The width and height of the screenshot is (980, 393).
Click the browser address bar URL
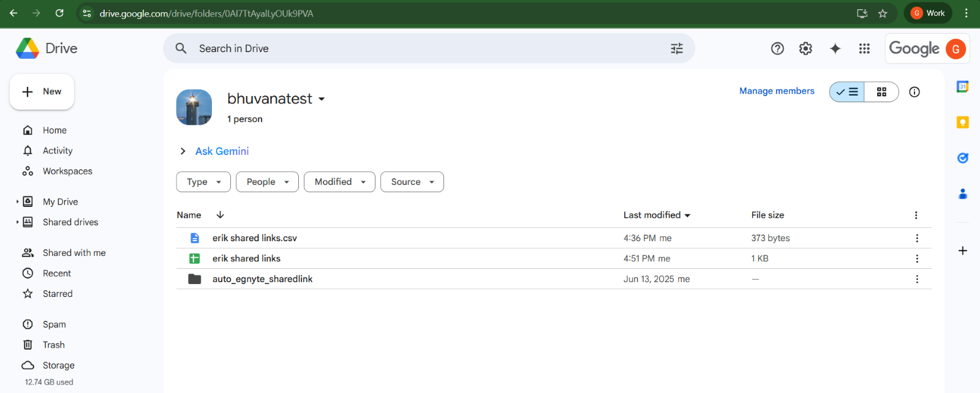[206, 13]
